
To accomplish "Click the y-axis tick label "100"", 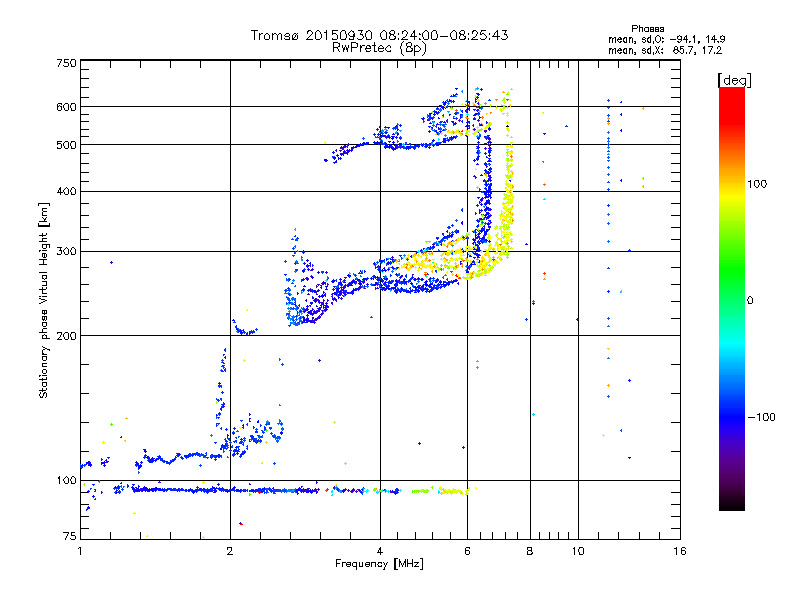I will [x=66, y=481].
